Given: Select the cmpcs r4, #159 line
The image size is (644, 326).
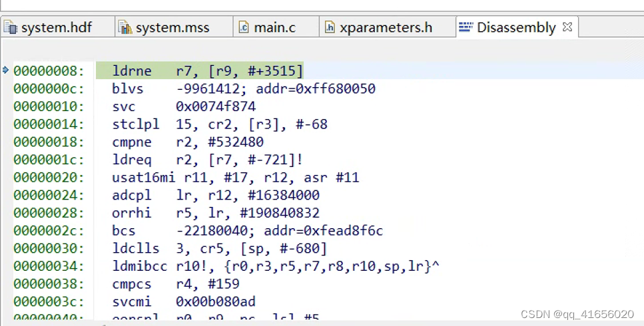Looking at the screenshot, I should coord(176,284).
